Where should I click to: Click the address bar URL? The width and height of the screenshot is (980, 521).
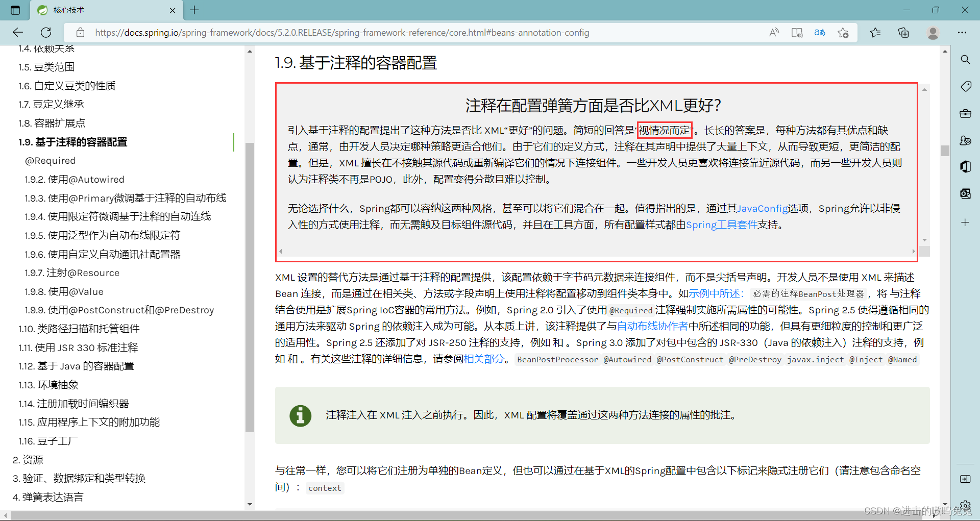point(342,33)
